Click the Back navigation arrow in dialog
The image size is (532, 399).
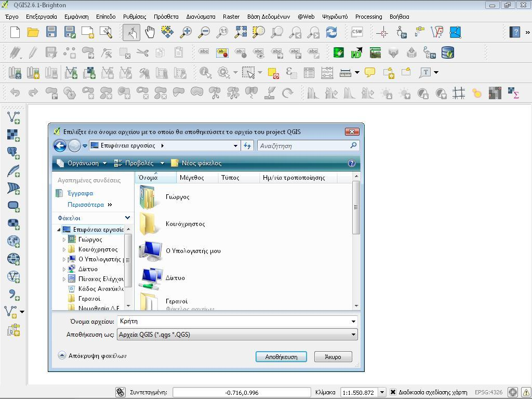click(x=60, y=146)
